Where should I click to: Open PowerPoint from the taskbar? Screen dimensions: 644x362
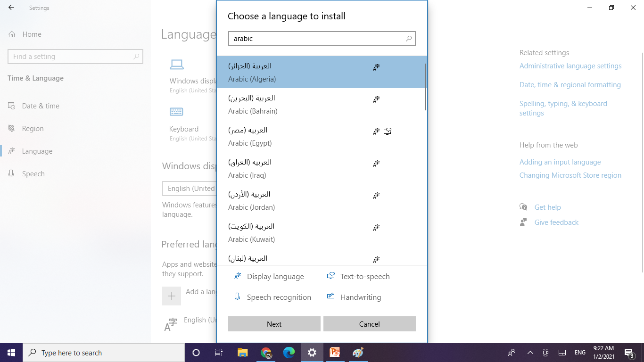coord(335,352)
